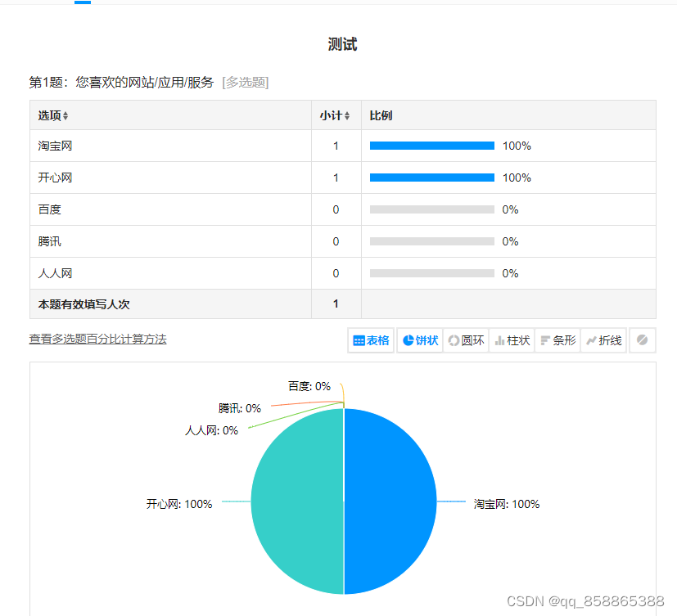The height and width of the screenshot is (616, 677).
Task: Switch to the 柱状 column chart view
Action: (x=512, y=340)
